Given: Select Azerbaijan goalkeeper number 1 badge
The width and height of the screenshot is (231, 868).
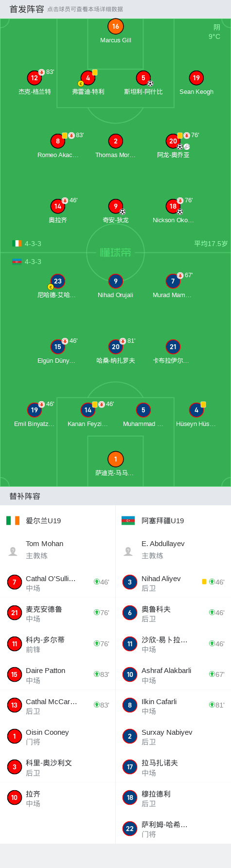Looking at the screenshot, I should pos(115,459).
